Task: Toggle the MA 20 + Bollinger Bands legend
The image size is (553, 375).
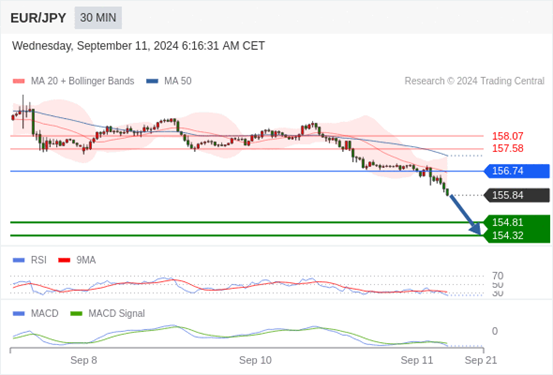Action: pyautogui.click(x=73, y=81)
